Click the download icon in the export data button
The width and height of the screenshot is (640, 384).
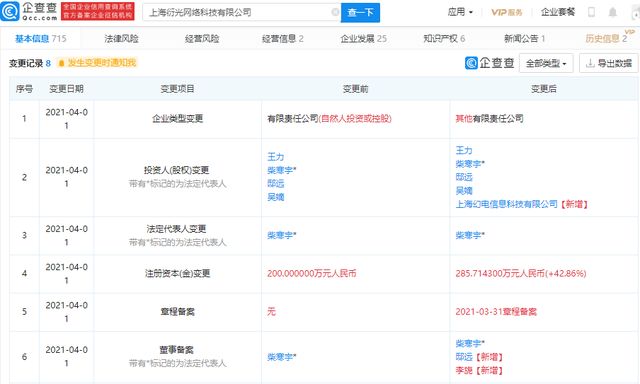[x=590, y=63]
